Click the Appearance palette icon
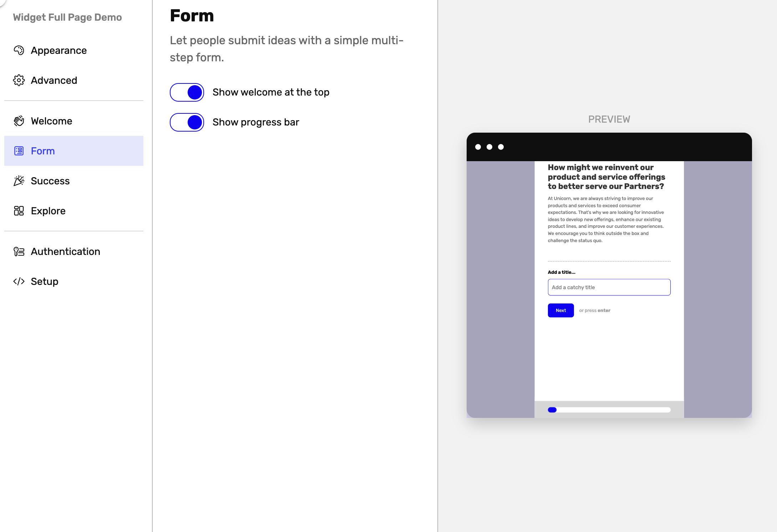777x532 pixels. point(19,50)
